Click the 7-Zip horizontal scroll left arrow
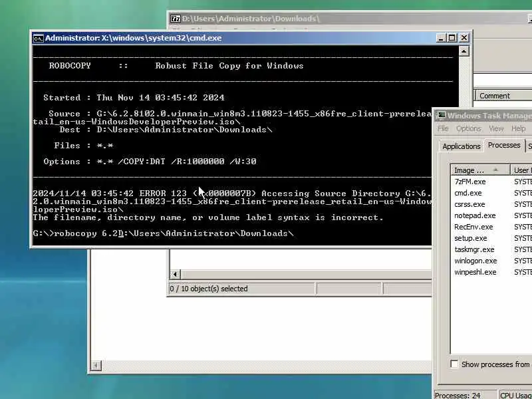Image resolution: width=532 pixels, height=399 pixels. pos(175,274)
